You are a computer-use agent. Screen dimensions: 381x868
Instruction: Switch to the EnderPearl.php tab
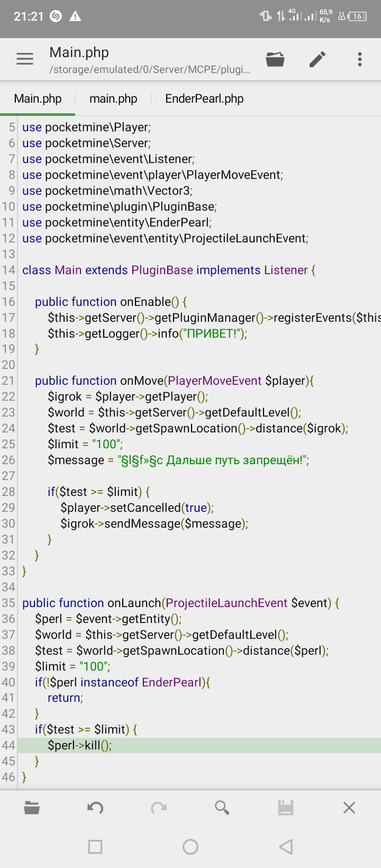click(204, 99)
